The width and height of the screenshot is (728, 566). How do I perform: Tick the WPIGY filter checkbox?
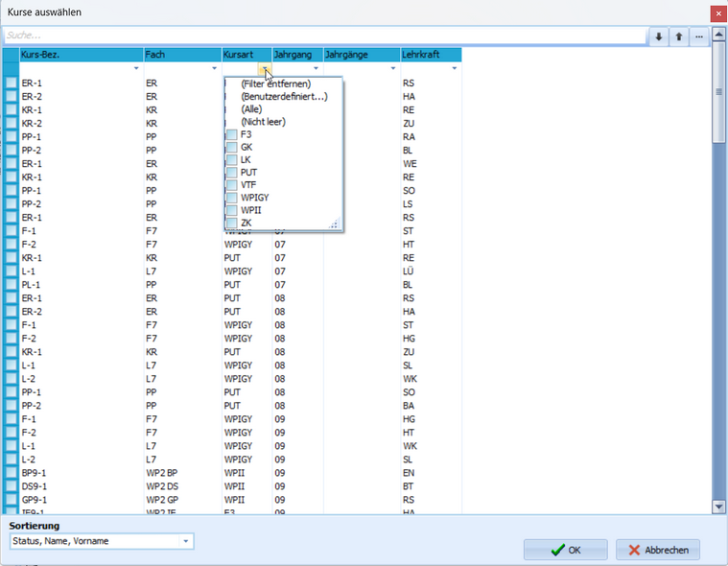click(x=232, y=198)
